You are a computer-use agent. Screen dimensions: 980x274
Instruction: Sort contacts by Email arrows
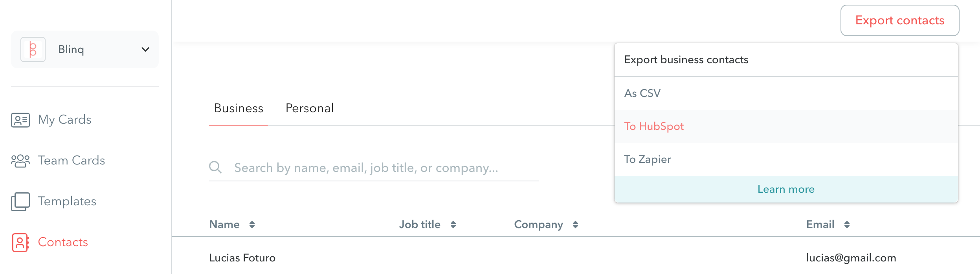847,225
